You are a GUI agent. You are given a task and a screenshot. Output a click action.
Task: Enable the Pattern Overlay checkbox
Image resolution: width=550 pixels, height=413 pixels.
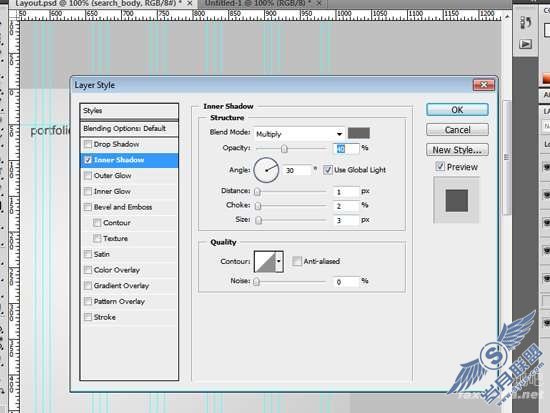click(88, 301)
